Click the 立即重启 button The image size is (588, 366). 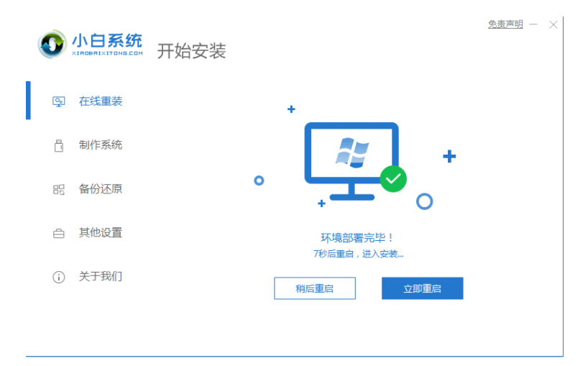422,288
